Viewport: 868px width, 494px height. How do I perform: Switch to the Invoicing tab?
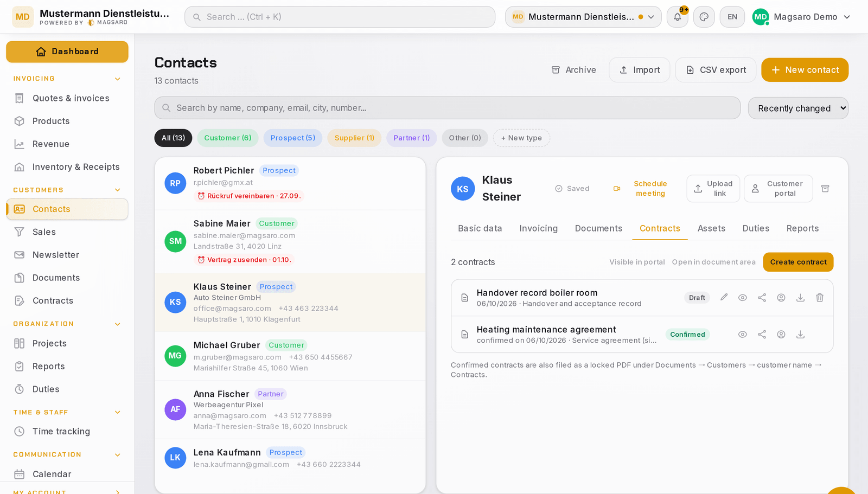coord(538,228)
